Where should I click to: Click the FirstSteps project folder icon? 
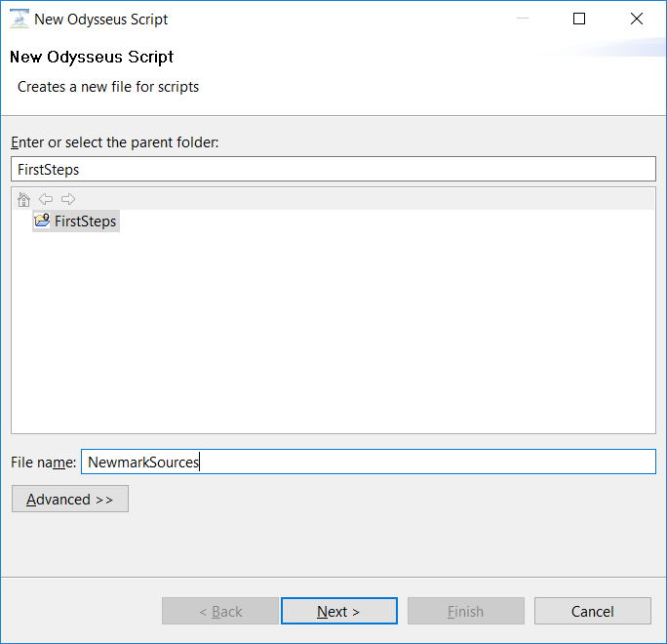tap(42, 221)
